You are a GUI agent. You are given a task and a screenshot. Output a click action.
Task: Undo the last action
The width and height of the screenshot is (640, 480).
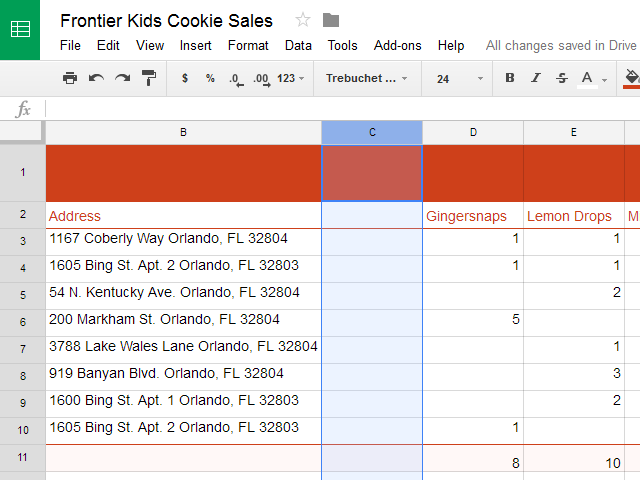[96, 78]
